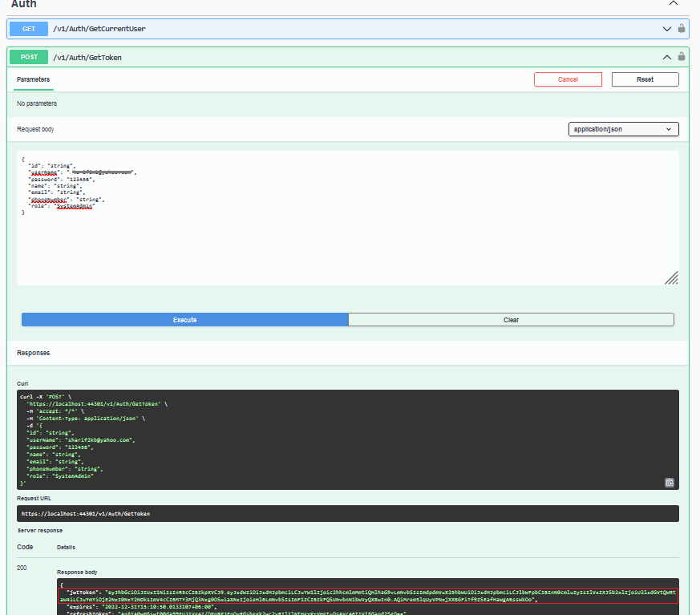Viewport: 700px width, 615px height.
Task: Expand the GetCurrentUser endpoint chevron
Action: (x=666, y=29)
